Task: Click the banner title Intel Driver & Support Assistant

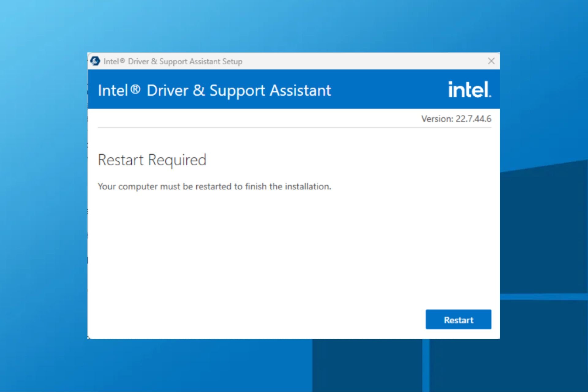Action: (x=214, y=90)
